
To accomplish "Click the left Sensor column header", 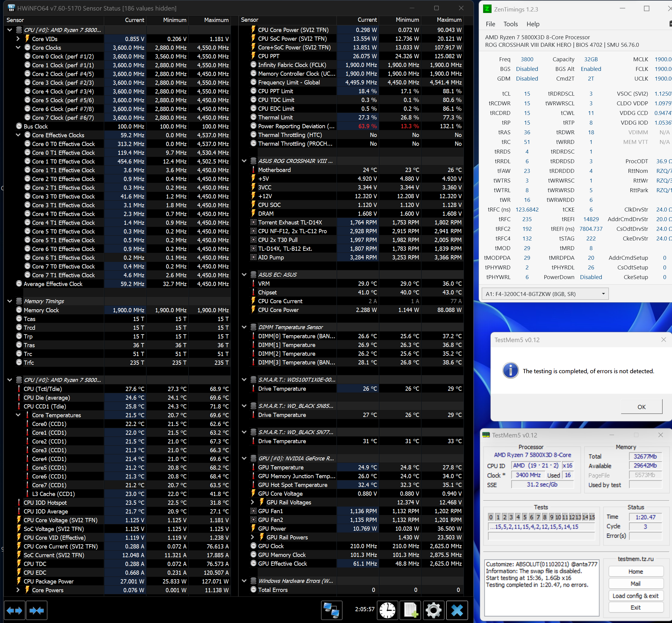I will coord(54,20).
